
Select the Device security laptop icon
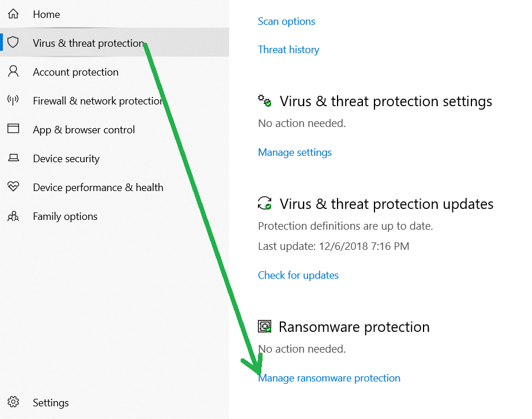click(x=13, y=158)
